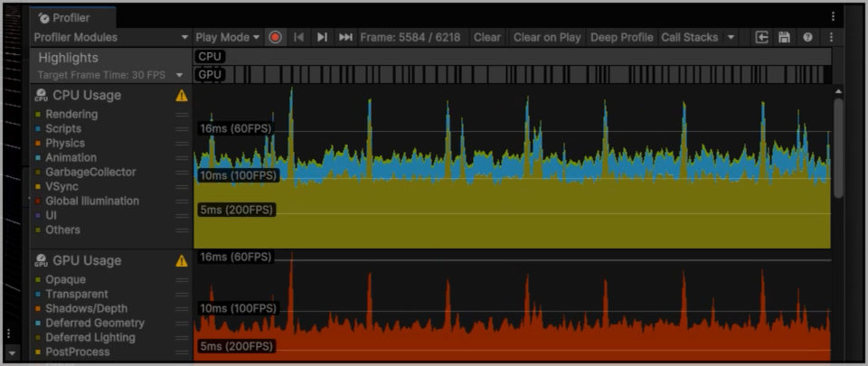Image resolution: width=868 pixels, height=366 pixels.
Task: Step to the previous frame
Action: (x=298, y=37)
